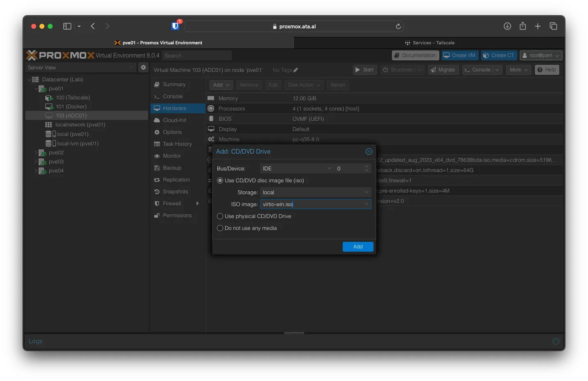
Task: Click the log panel circular toggle icon
Action: tap(556, 341)
